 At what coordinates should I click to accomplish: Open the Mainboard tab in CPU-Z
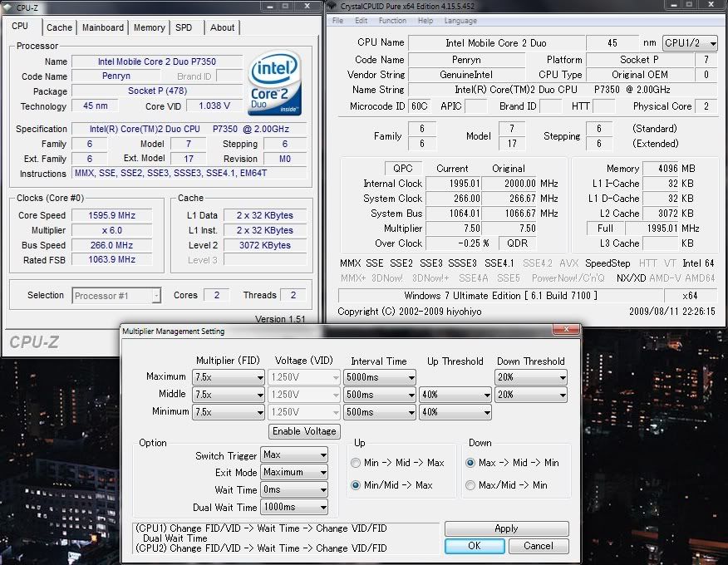point(102,27)
